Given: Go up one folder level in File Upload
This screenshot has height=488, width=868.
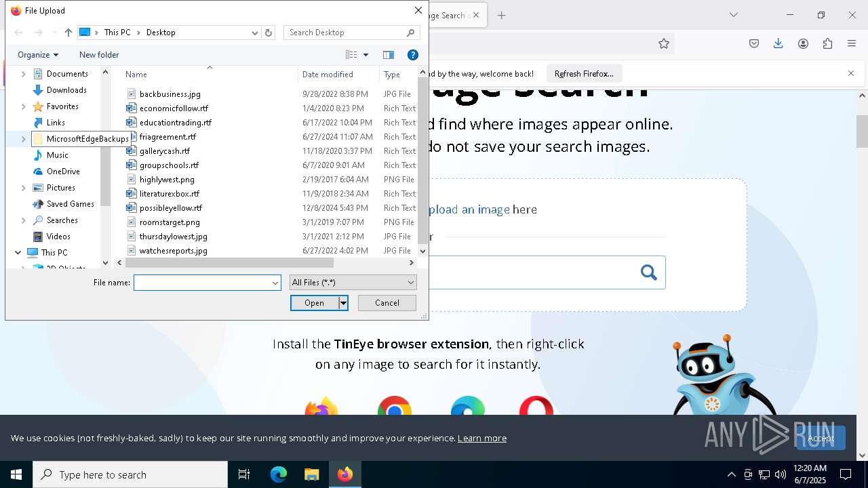Looking at the screenshot, I should point(68,33).
